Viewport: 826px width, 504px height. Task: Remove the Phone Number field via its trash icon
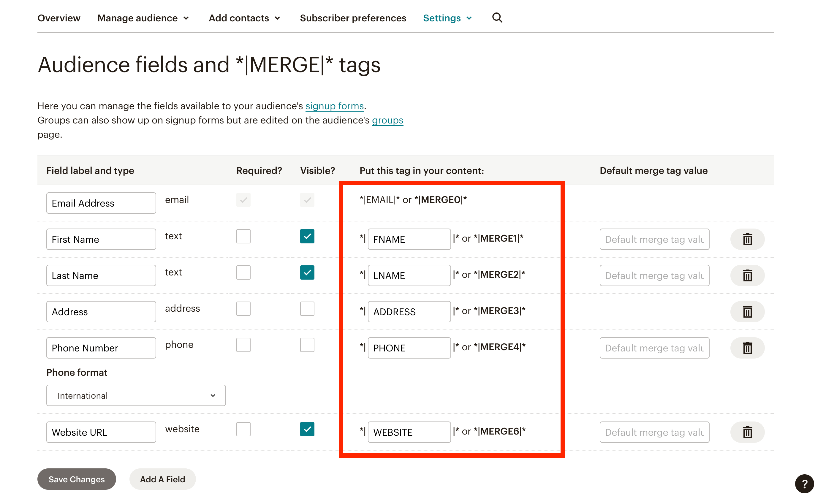747,348
